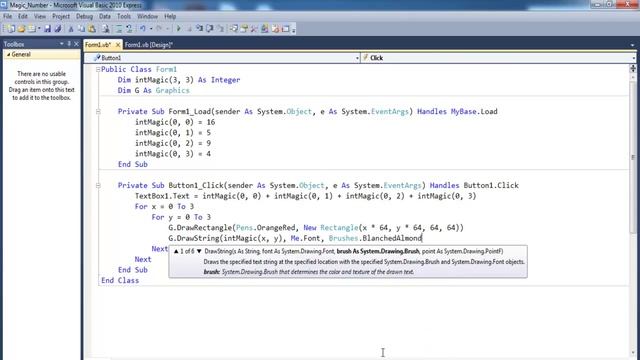Click the editor split bar handle

tap(633, 68)
